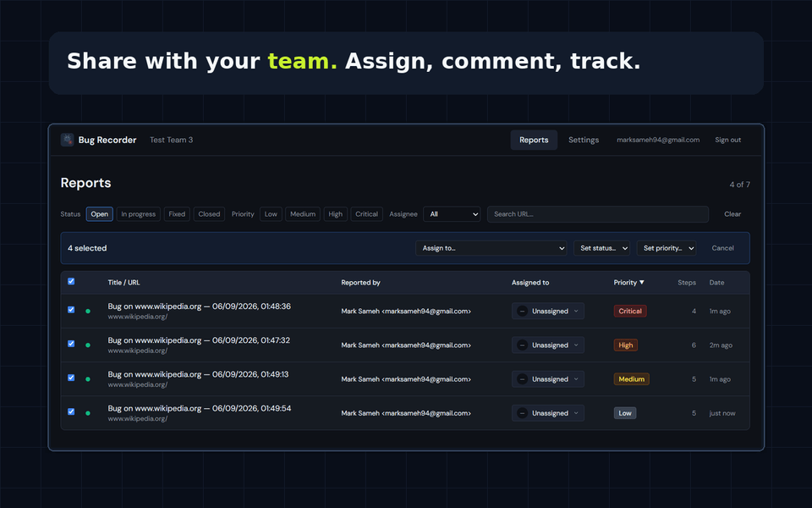Click the green status dot on the 01:47:32 report
812x508 pixels.
coord(88,345)
